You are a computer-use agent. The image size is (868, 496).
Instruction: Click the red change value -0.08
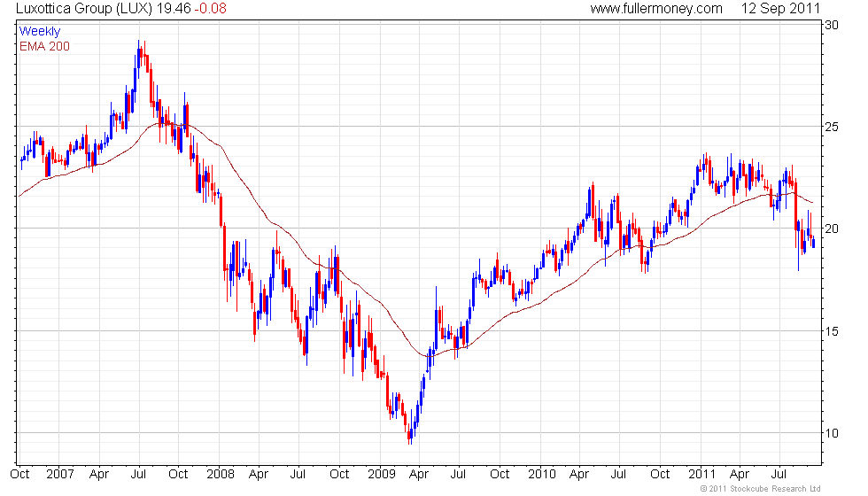[x=211, y=8]
